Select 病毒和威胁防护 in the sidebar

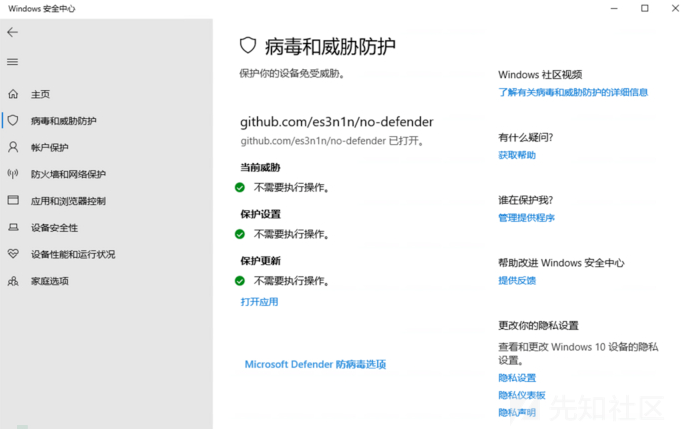pyautogui.click(x=63, y=121)
